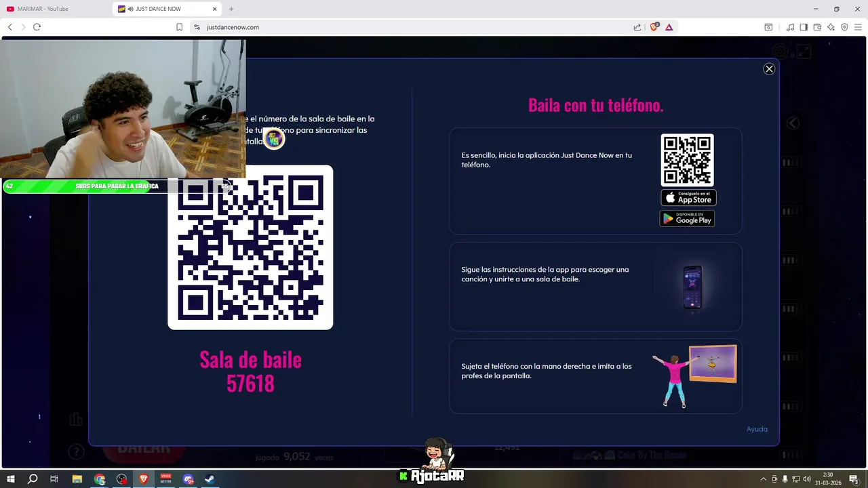The width and height of the screenshot is (868, 488).
Task: Click the Brave browser taskbar icon
Action: click(144, 479)
